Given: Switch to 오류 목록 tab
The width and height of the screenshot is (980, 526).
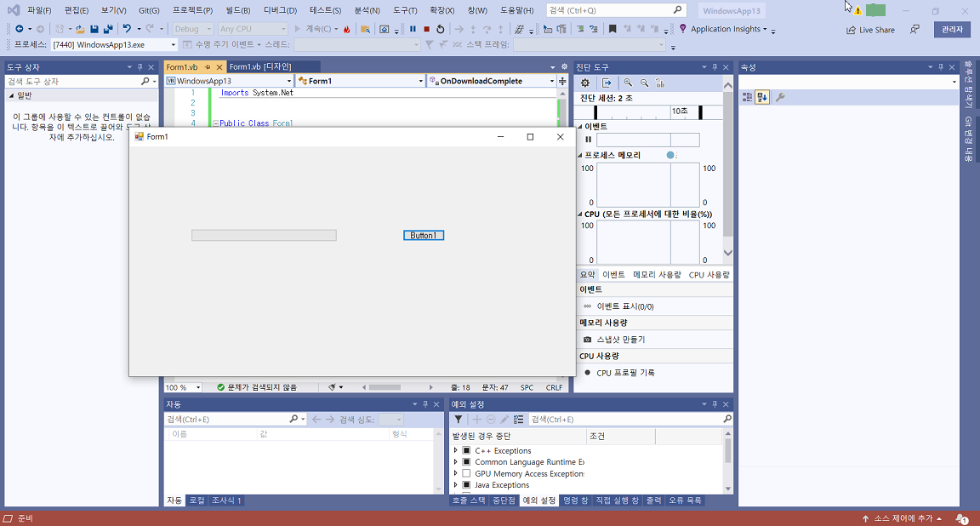Looking at the screenshot, I should [685, 500].
